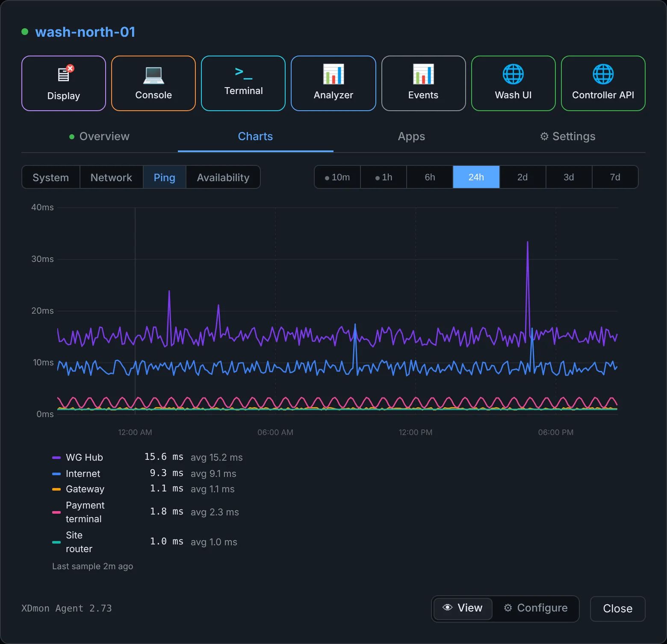Open the Display tile with error badge

click(x=64, y=83)
